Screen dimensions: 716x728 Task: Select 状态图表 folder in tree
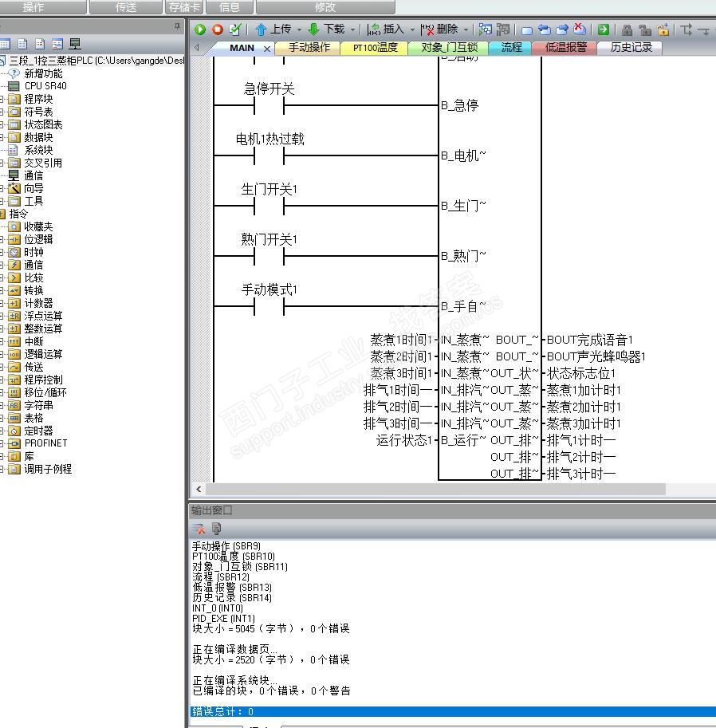coord(43,124)
